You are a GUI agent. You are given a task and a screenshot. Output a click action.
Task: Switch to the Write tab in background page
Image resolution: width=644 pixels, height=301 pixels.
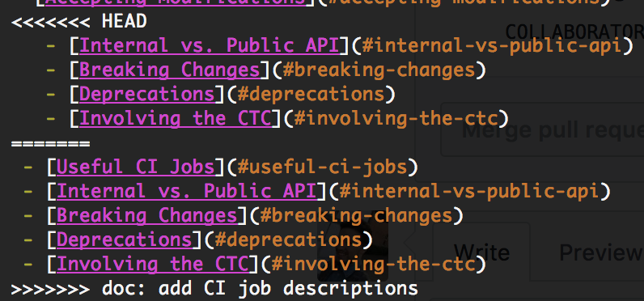coord(481,252)
